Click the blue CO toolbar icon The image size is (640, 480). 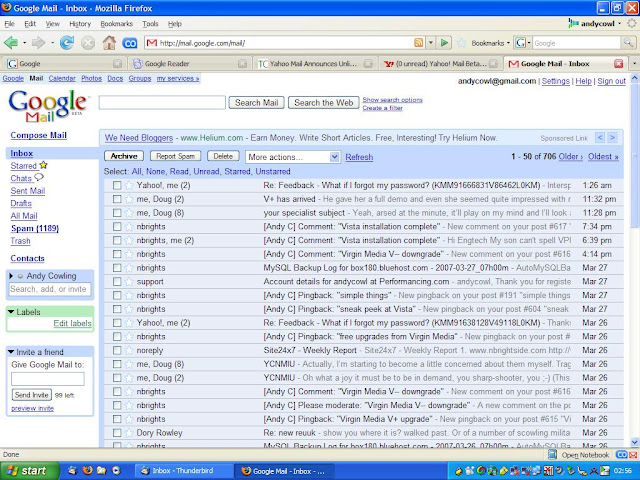click(x=130, y=43)
